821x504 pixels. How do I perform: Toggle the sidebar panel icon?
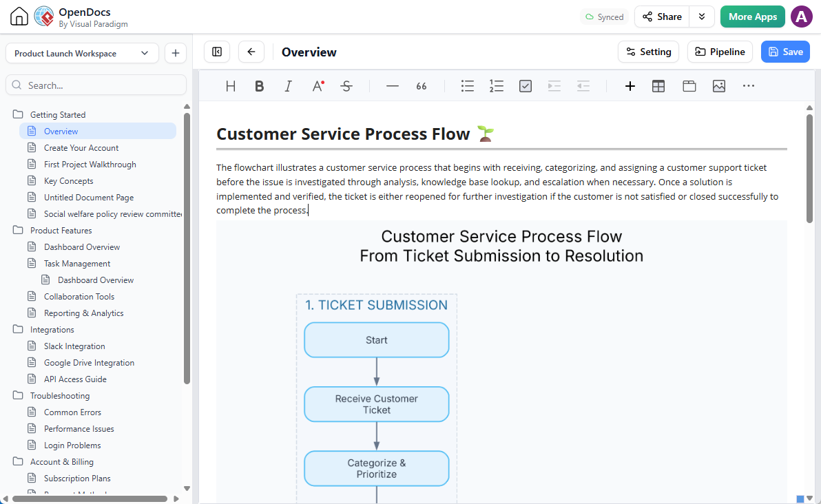point(217,52)
